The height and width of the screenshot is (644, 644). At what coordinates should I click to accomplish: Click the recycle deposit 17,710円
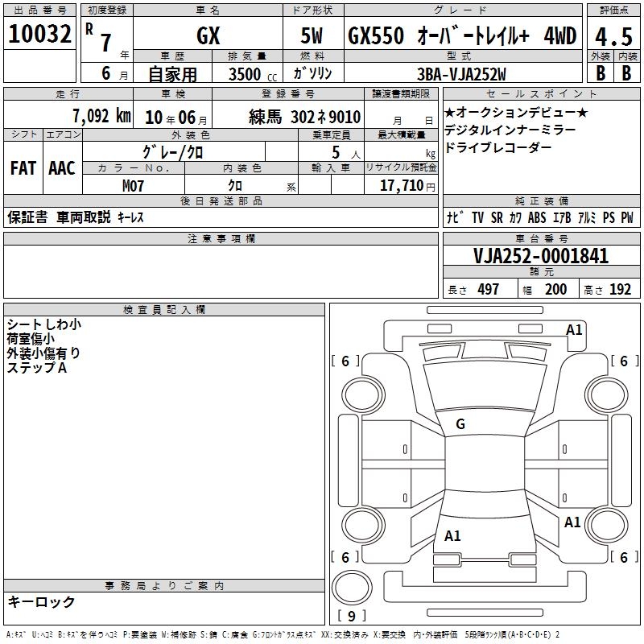[x=407, y=186]
